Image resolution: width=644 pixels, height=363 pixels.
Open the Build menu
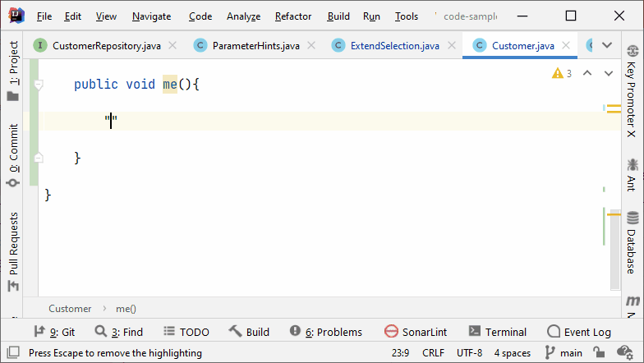click(x=338, y=16)
